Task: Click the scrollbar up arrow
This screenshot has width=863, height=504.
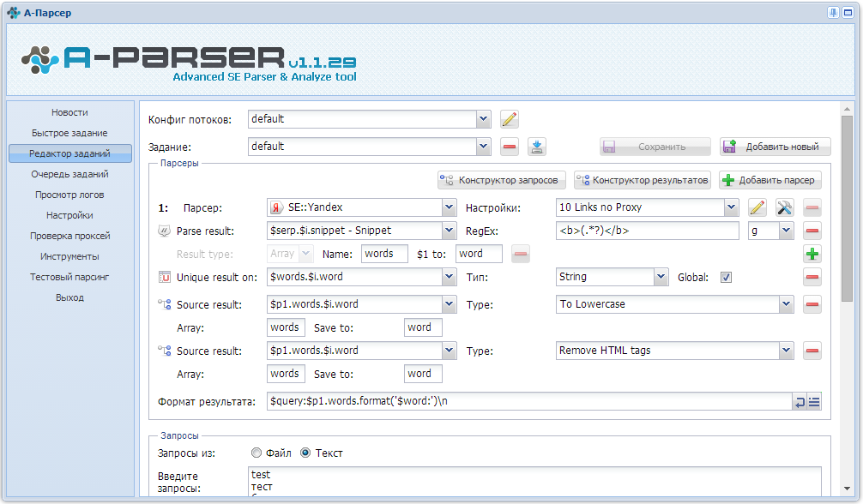Action: click(x=847, y=109)
